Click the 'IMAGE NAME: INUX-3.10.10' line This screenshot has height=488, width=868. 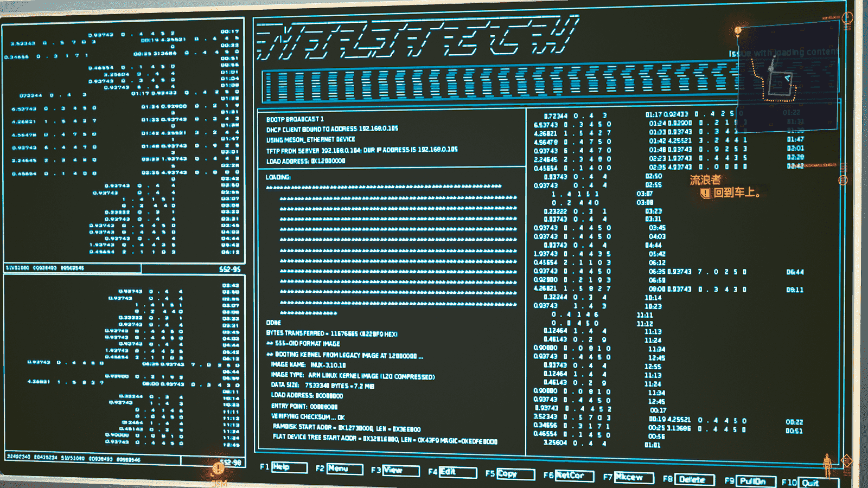[308, 365]
